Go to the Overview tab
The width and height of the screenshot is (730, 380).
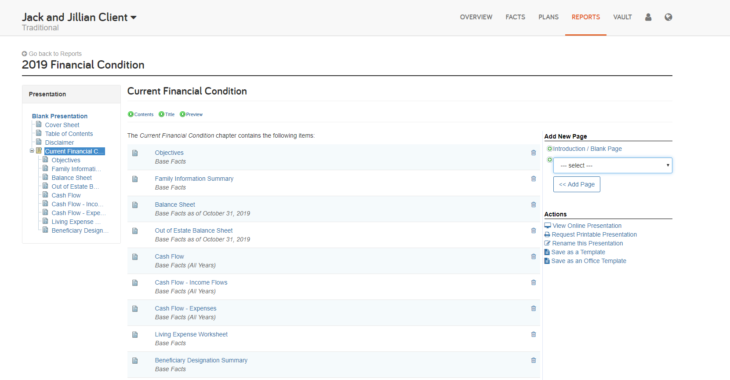pos(476,17)
